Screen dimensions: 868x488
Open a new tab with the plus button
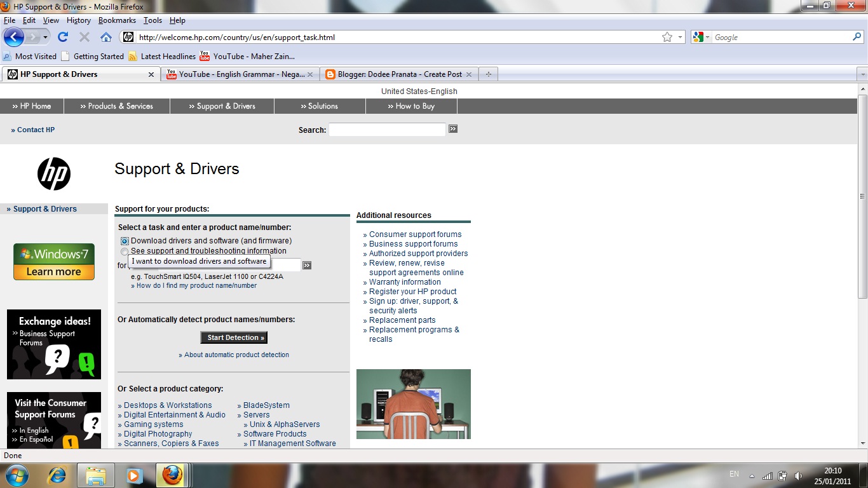click(488, 74)
